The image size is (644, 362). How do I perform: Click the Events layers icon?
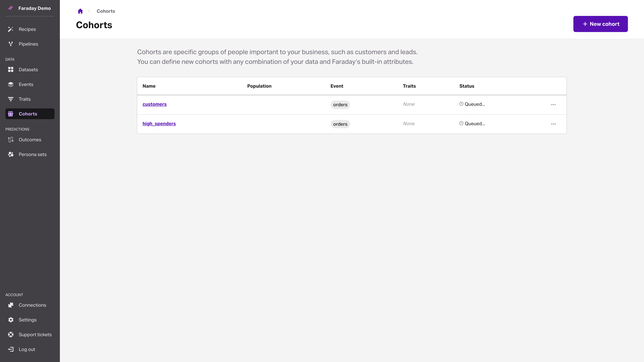[x=11, y=84]
